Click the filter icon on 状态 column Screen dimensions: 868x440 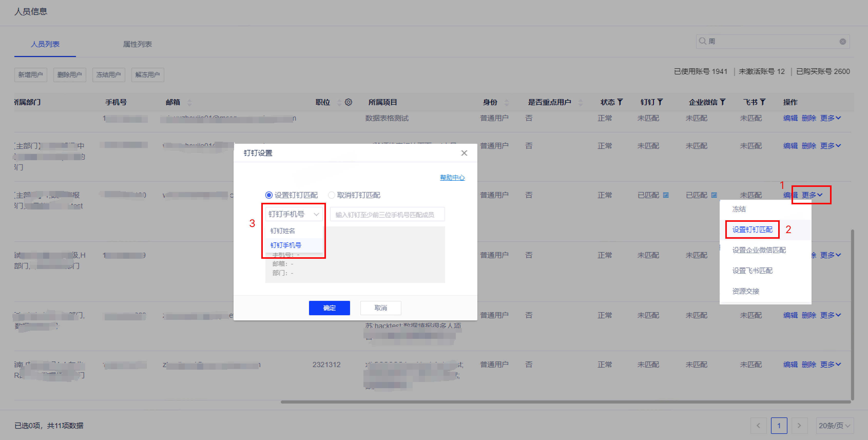[x=620, y=102]
